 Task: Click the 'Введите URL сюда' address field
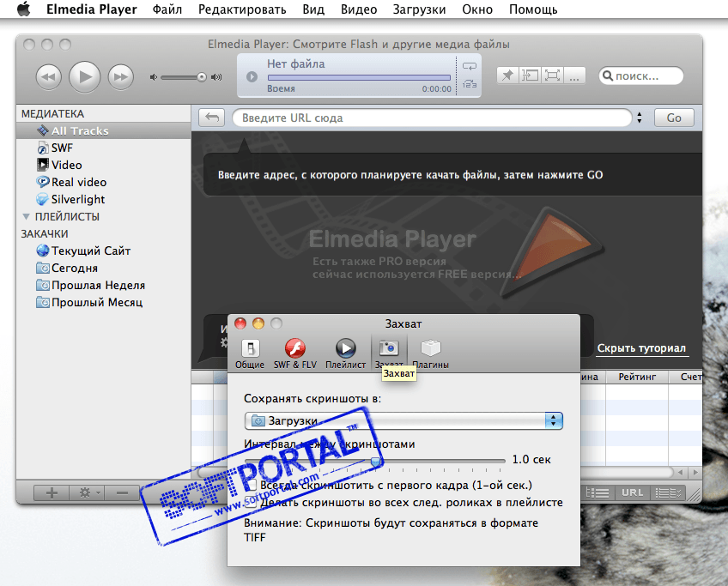[x=432, y=118]
